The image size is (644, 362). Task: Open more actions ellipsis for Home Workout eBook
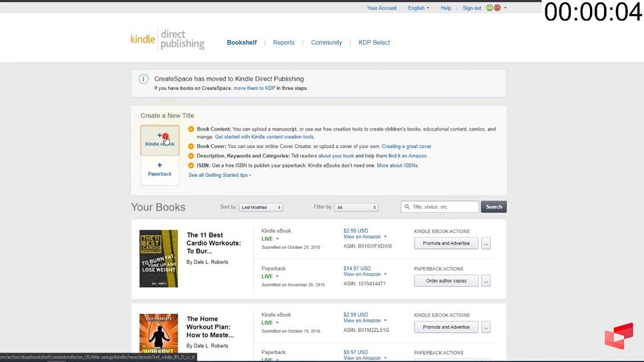coord(486,327)
